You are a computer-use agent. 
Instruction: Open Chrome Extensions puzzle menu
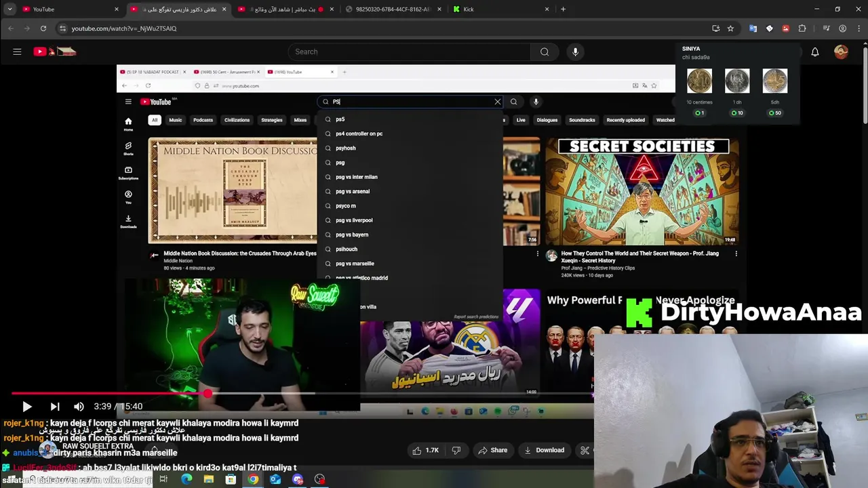point(802,28)
